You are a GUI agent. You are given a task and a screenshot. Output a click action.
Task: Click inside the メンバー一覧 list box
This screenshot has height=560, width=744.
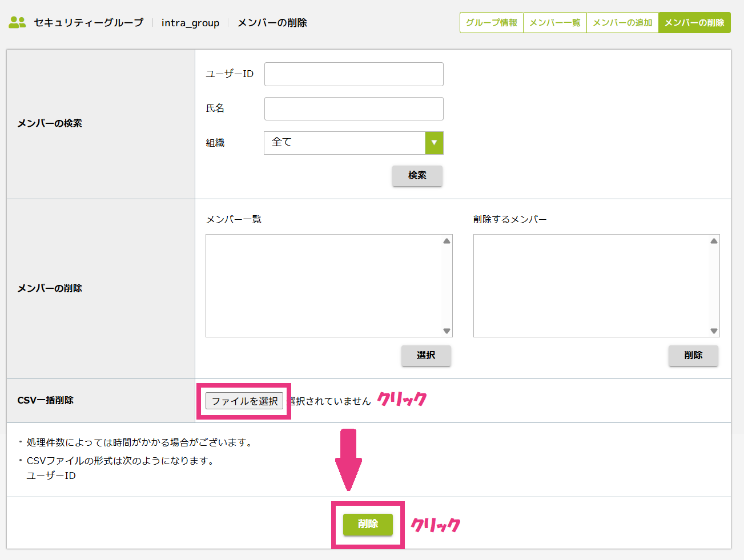click(329, 285)
